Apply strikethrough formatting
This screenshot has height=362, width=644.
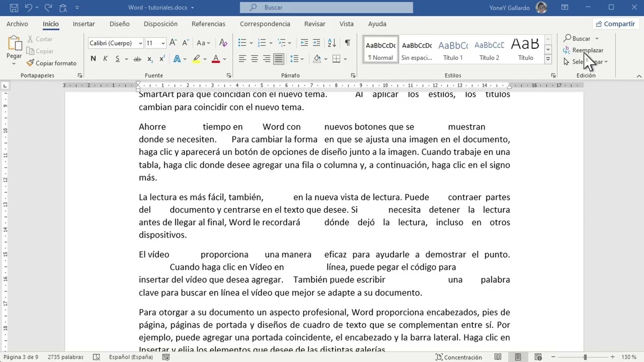tap(137, 59)
